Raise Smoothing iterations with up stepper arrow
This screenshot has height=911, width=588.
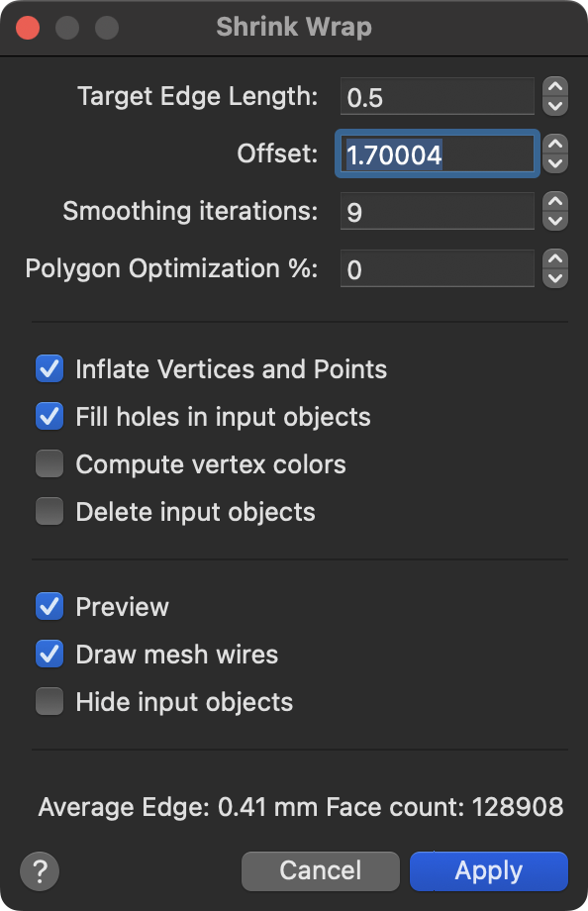point(555,201)
